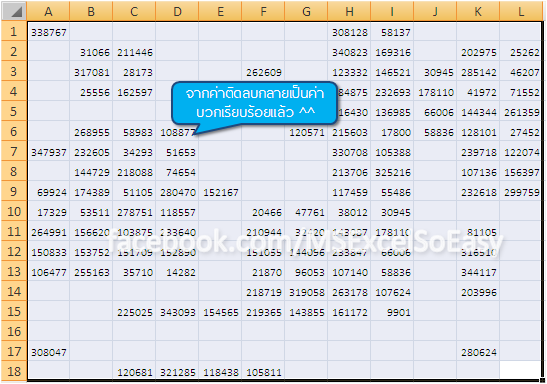The height and width of the screenshot is (384, 547).
Task: Click the fill handle at selection corner
Action: [x=542, y=381]
